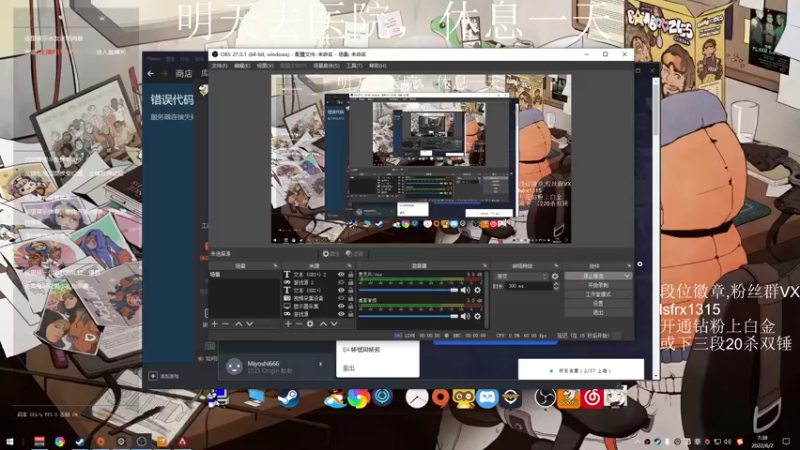The width and height of the screenshot is (800, 450).
Task: Toggle visibility of 显示器采集 source
Action: 341,306
